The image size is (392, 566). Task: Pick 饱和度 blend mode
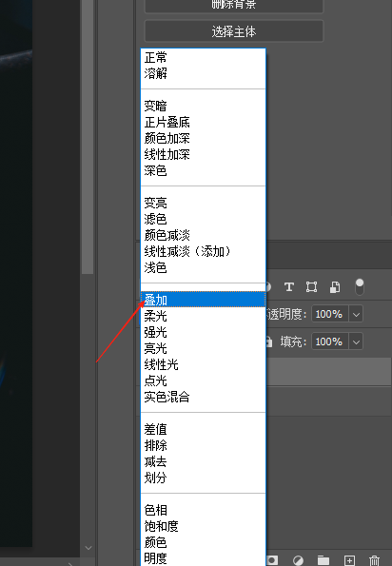(x=204, y=527)
